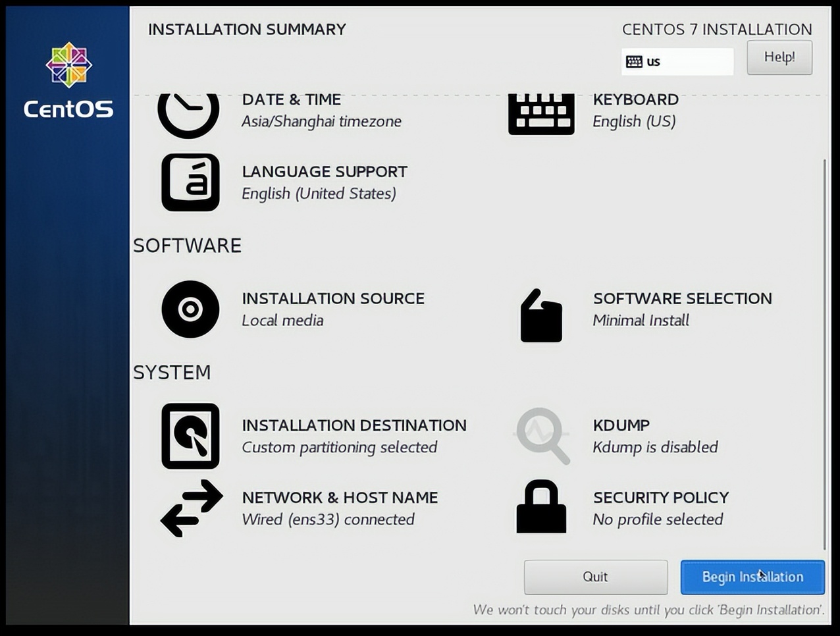This screenshot has width=840, height=636.
Task: Select the Installation Destination disk icon
Action: 190,436
